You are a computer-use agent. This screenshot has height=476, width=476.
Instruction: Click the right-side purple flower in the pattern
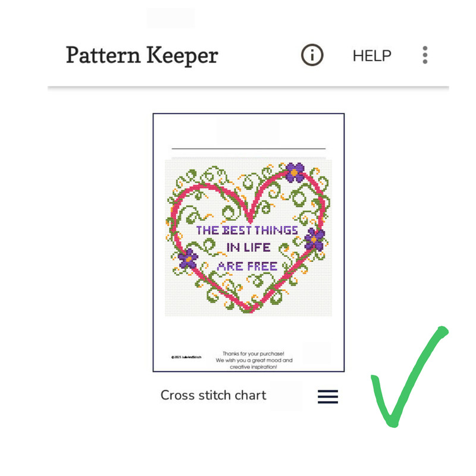(x=315, y=240)
